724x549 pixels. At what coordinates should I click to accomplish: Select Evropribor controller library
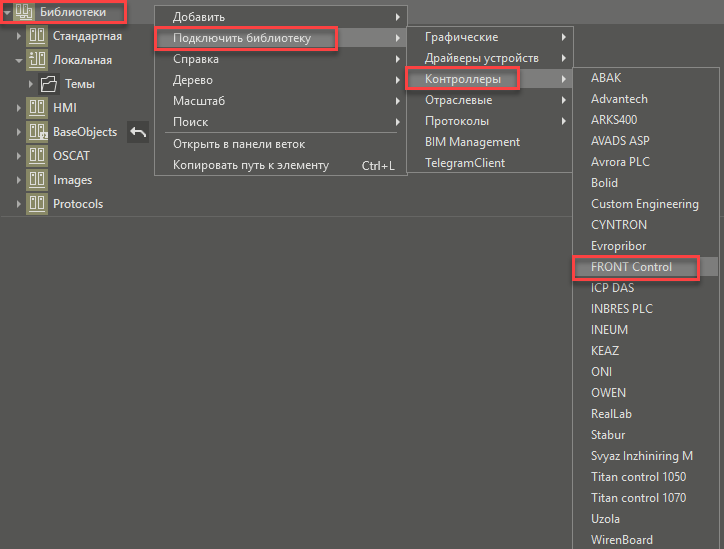(x=646, y=246)
